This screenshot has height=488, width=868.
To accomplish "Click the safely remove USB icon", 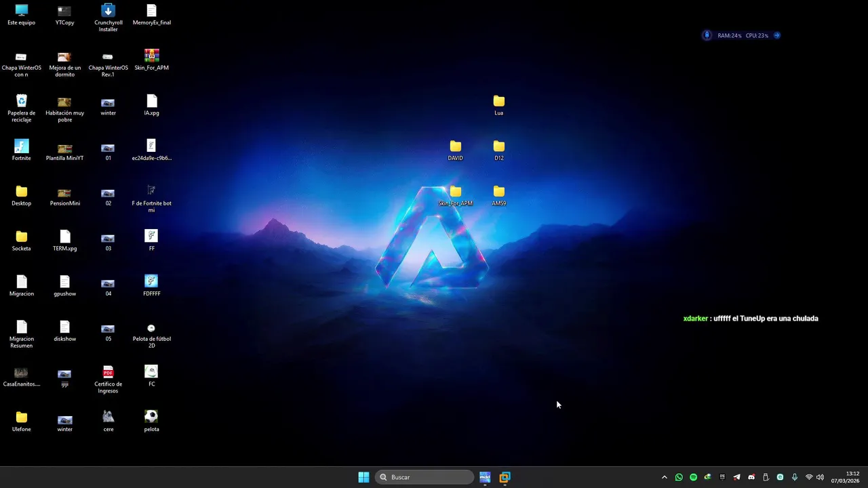I will pos(766,477).
